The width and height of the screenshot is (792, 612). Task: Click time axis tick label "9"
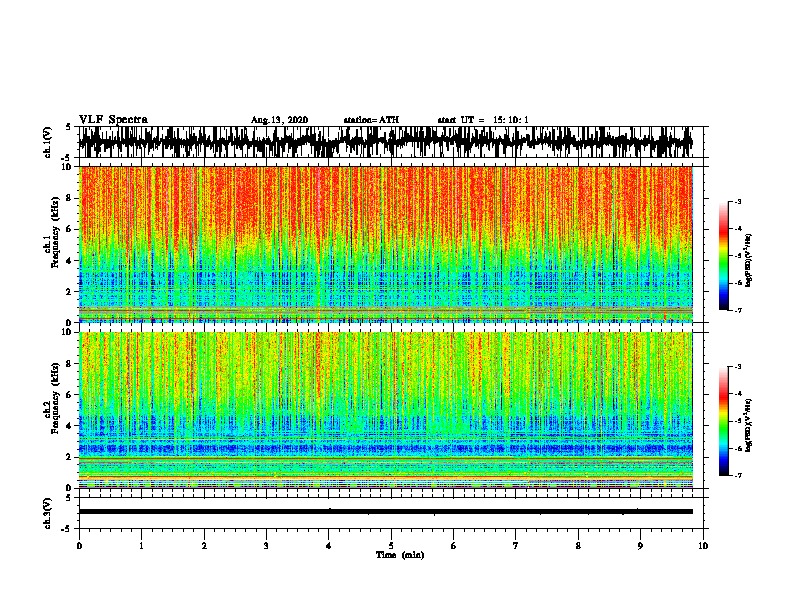[x=640, y=546]
